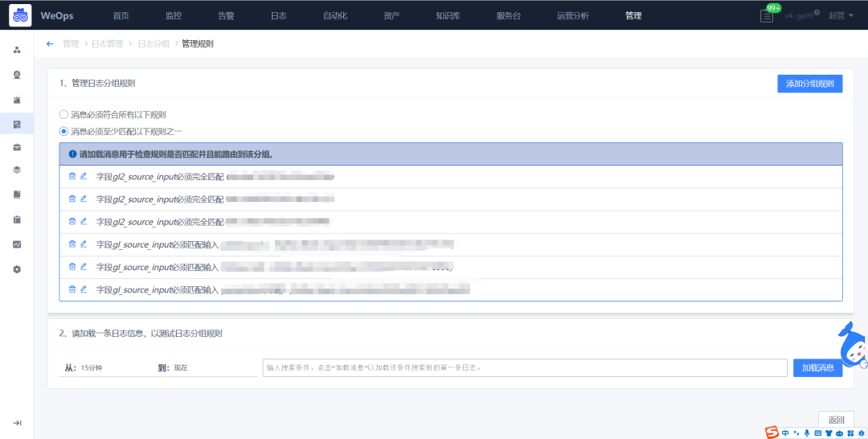Screen dimensions: 868x439
Task: Open the 首页 nav tab
Action: [x=121, y=16]
